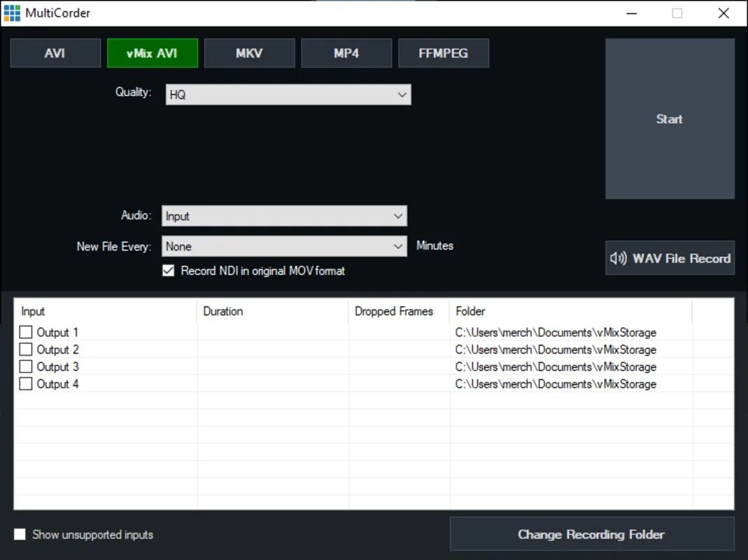The image size is (748, 560).
Task: Expand the New File Every dropdown
Action: (x=284, y=246)
